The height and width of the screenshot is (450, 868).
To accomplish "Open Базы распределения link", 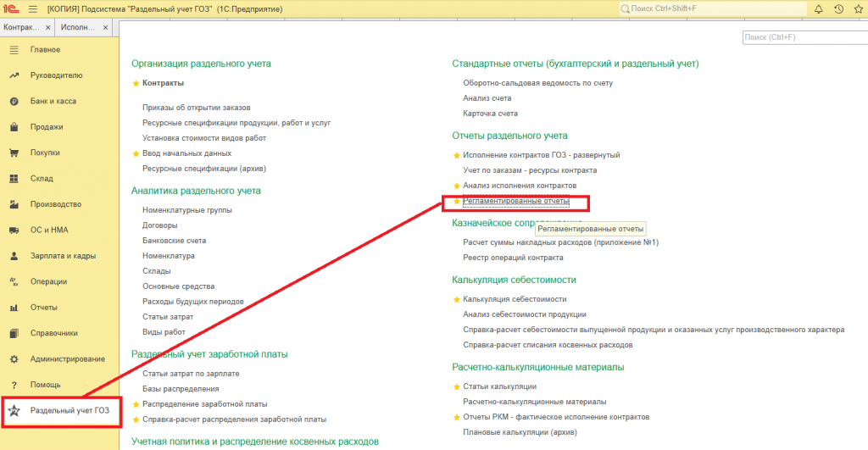I will coord(181,389).
